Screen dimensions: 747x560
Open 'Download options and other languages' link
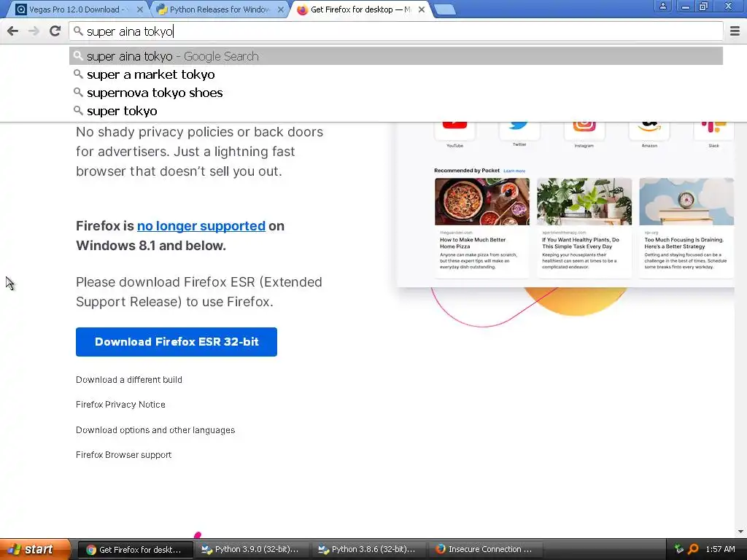tap(155, 430)
